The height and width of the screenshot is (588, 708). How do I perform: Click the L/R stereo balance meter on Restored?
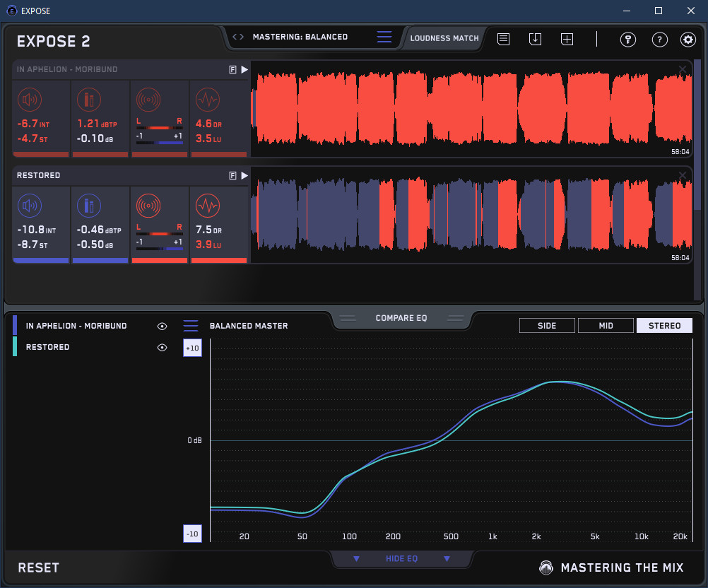pos(160,234)
